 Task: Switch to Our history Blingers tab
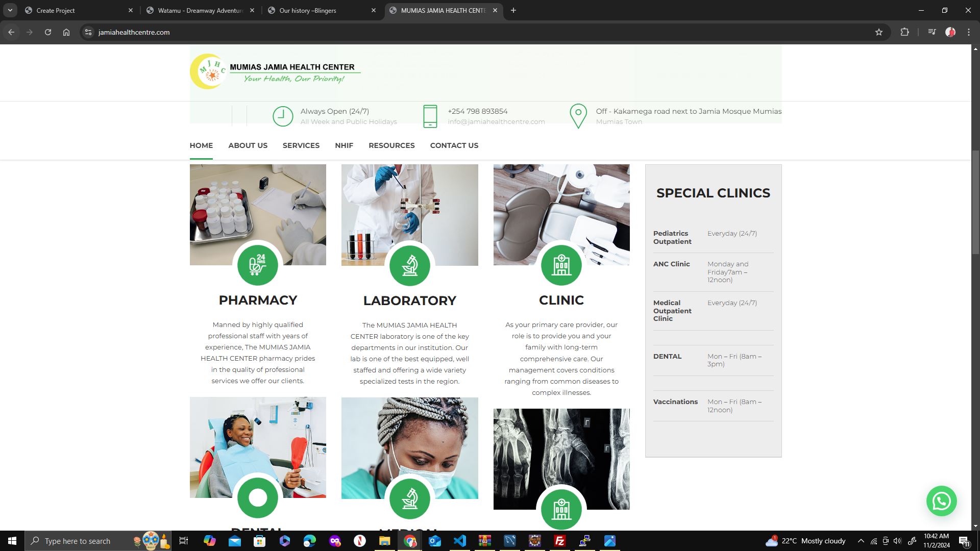(322, 10)
